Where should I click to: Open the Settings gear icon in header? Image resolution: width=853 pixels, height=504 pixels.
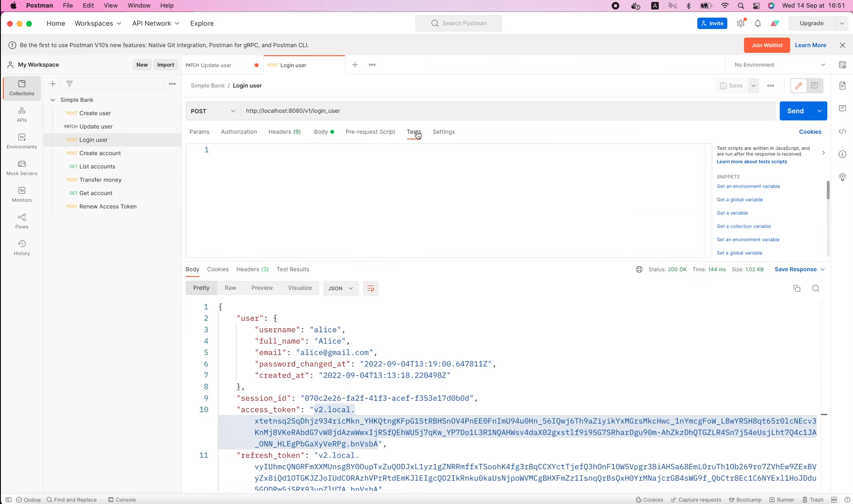(741, 23)
